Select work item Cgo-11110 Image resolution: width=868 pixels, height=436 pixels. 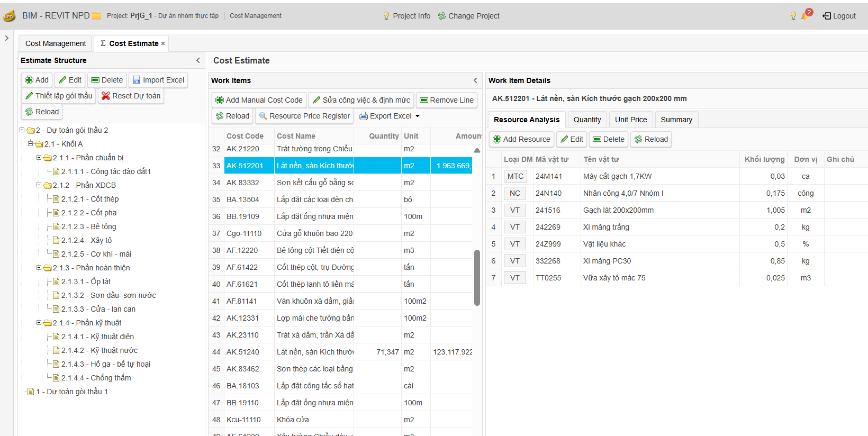click(340, 233)
